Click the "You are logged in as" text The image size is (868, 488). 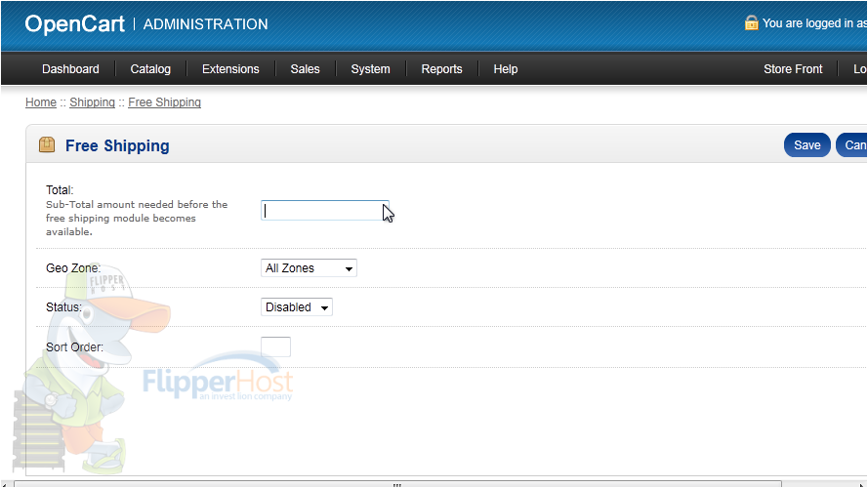[815, 23]
